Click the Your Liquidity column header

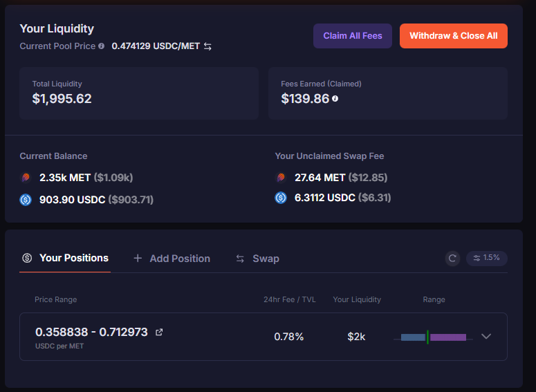(357, 300)
